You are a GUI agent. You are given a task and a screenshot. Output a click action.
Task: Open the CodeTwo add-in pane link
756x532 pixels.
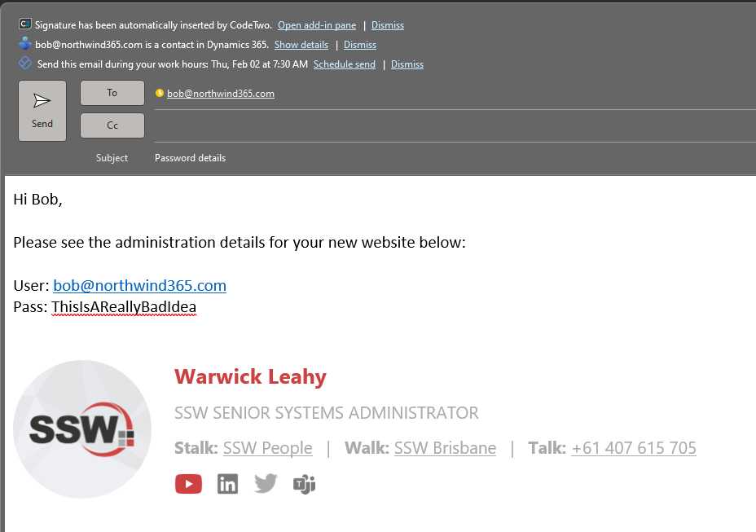(x=316, y=25)
